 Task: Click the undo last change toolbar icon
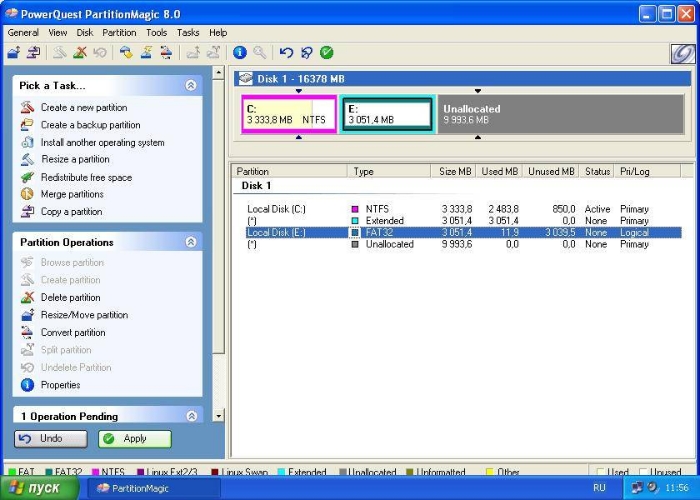click(287, 52)
